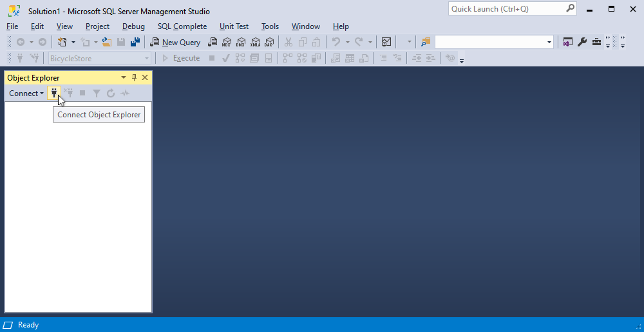Viewport: 644px width, 332px height.
Task: Close the Object Explorer panel
Action: (144, 77)
